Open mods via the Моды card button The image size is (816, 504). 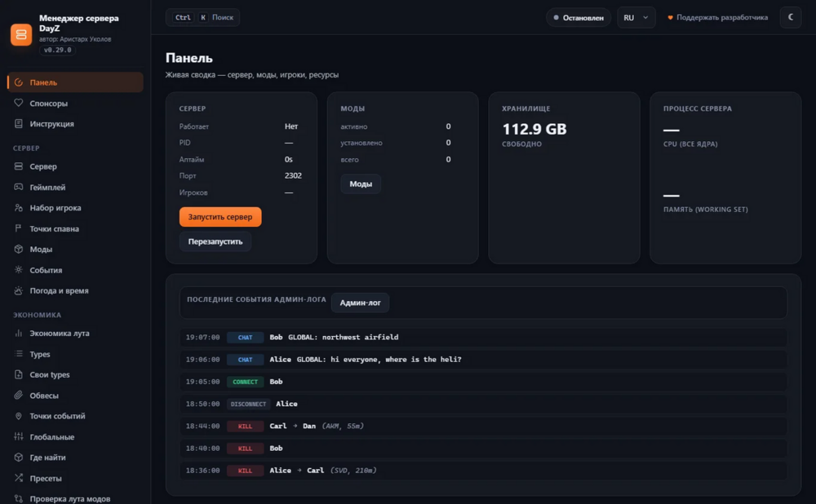tap(361, 184)
